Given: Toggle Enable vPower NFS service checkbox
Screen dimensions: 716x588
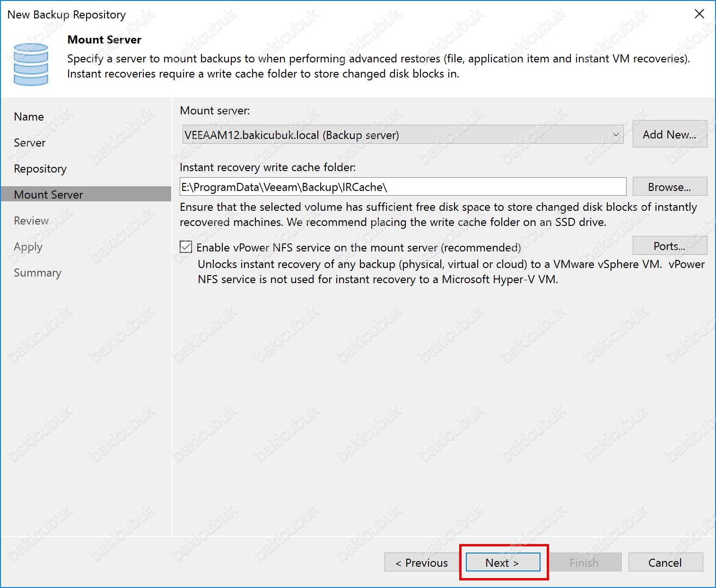Looking at the screenshot, I should (186, 247).
